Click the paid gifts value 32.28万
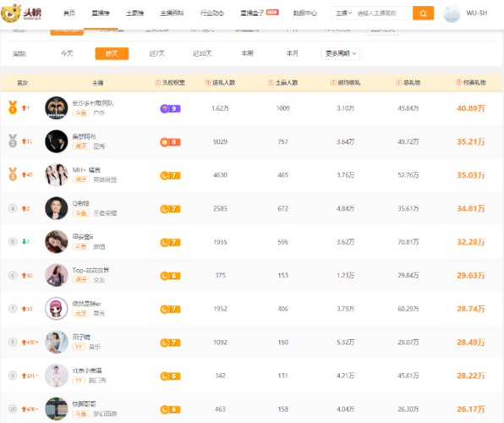The height and width of the screenshot is (423, 504). tap(471, 242)
